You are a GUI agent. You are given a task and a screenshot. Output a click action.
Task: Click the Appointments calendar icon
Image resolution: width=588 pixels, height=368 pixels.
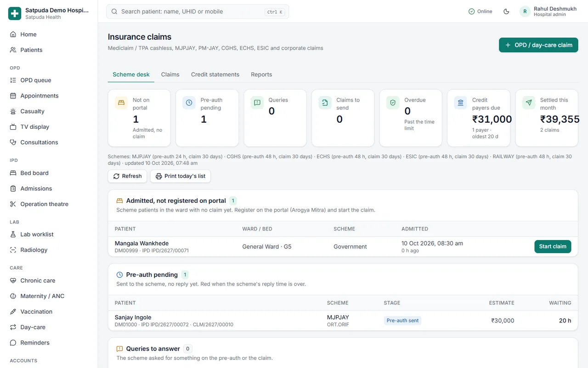[13, 96]
